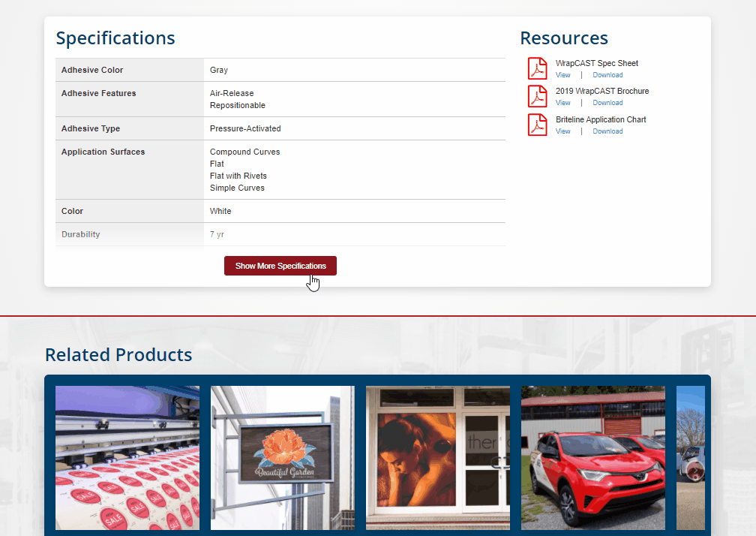Viewport: 756px width, 536px height.
Task: View the WrapCAST Spec Sheet
Action: (x=562, y=75)
